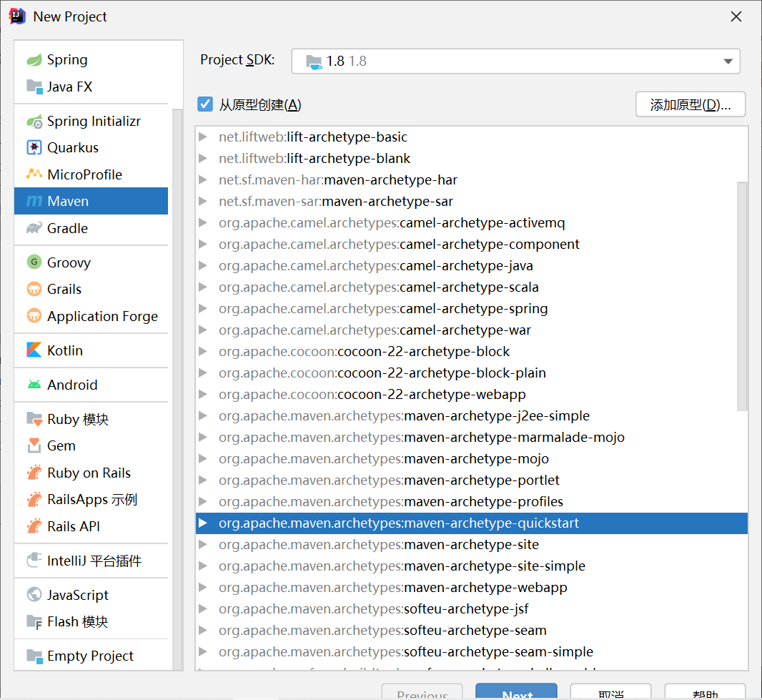Select camel-archetype-component row
762x700 pixels.
[x=471, y=244]
